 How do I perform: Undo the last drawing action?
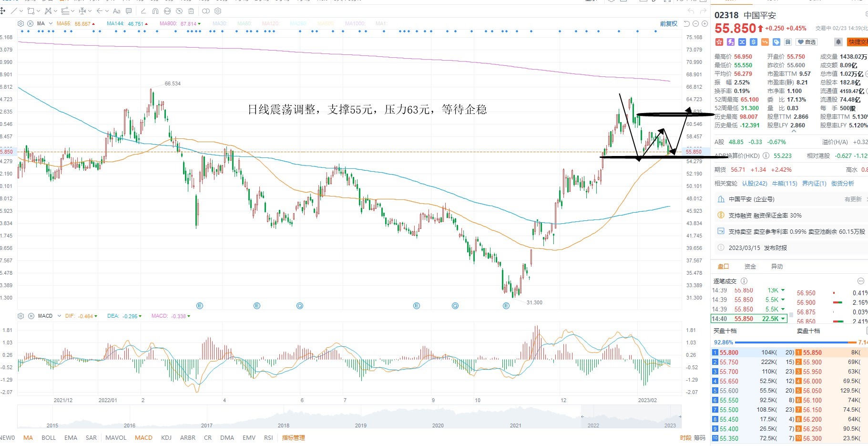point(691,11)
